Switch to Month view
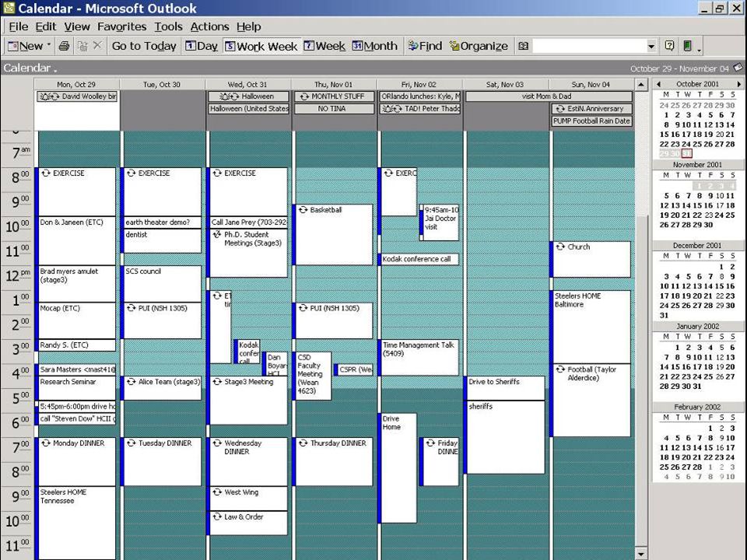The height and width of the screenshot is (560, 747). pos(374,46)
